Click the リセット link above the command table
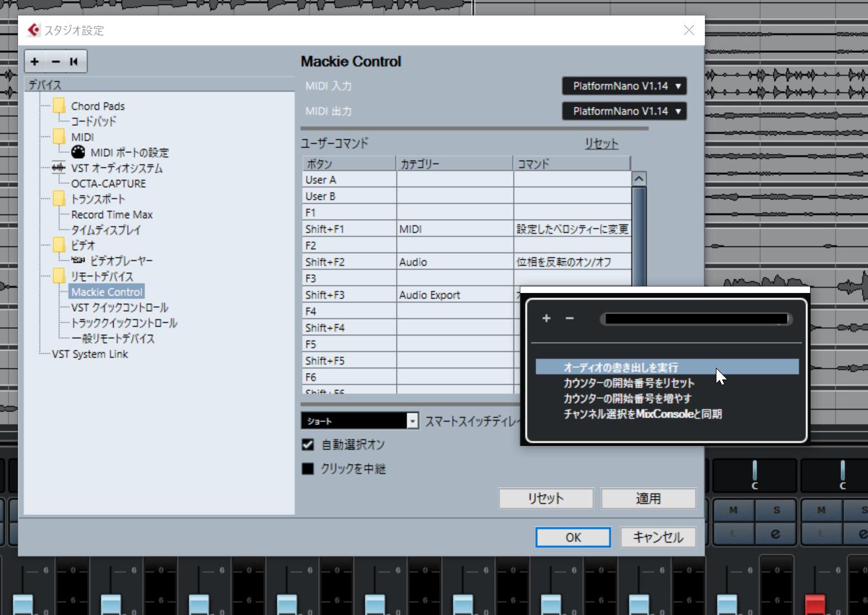 pos(600,143)
